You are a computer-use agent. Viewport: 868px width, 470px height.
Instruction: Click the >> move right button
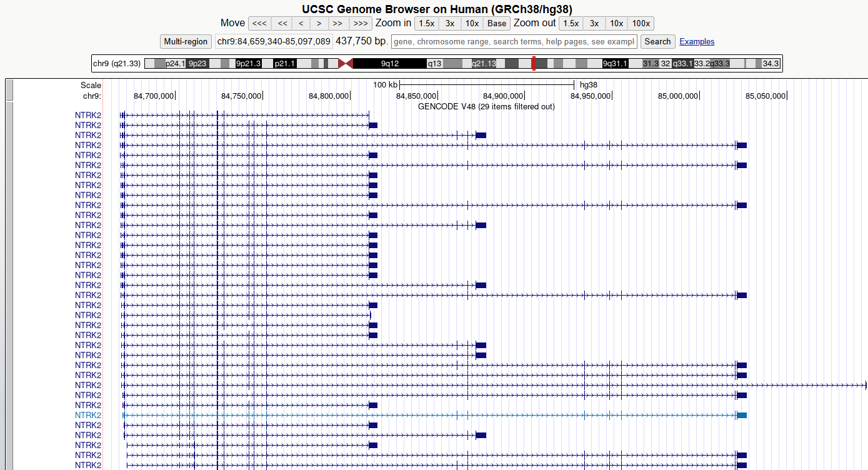337,24
